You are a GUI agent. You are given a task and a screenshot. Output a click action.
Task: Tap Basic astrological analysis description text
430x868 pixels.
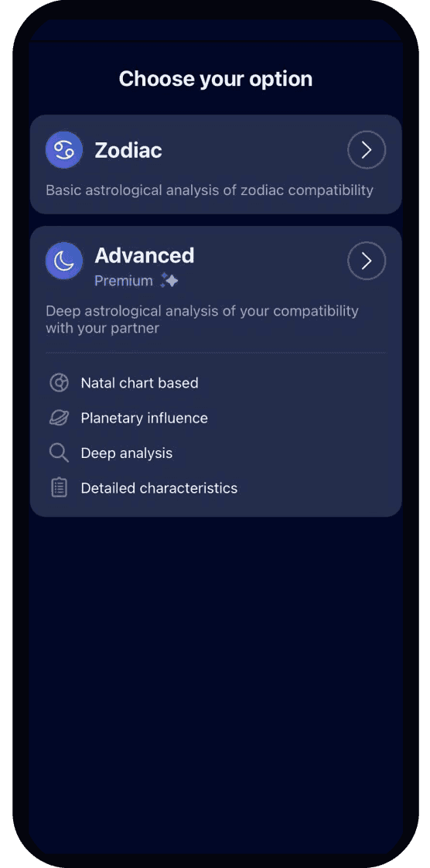pos(210,190)
